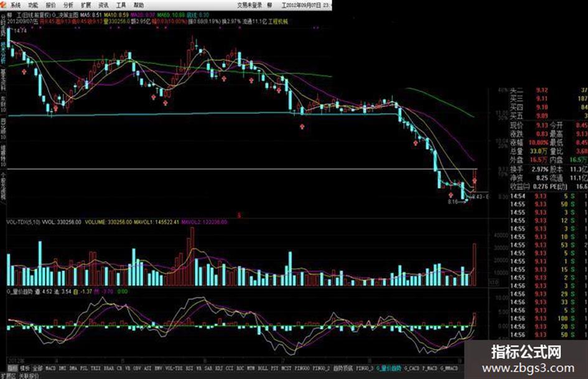Select the 指标 bottom tab
The image size is (588, 379).
[12, 368]
